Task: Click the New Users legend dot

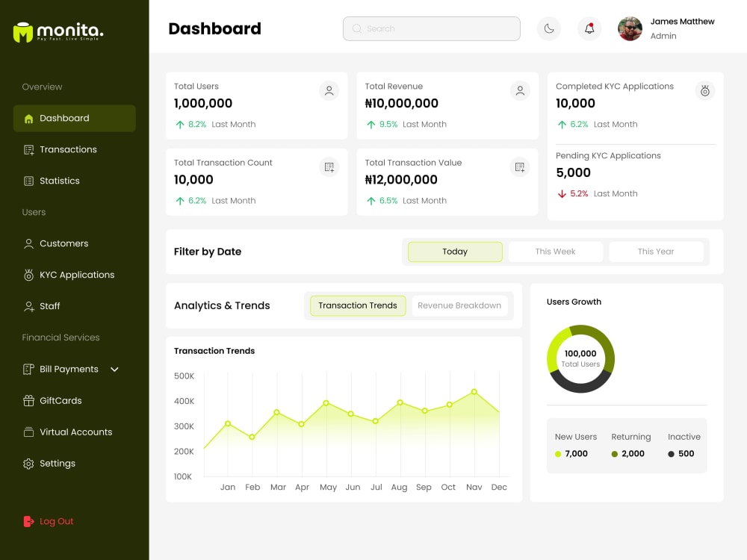Action: click(558, 454)
